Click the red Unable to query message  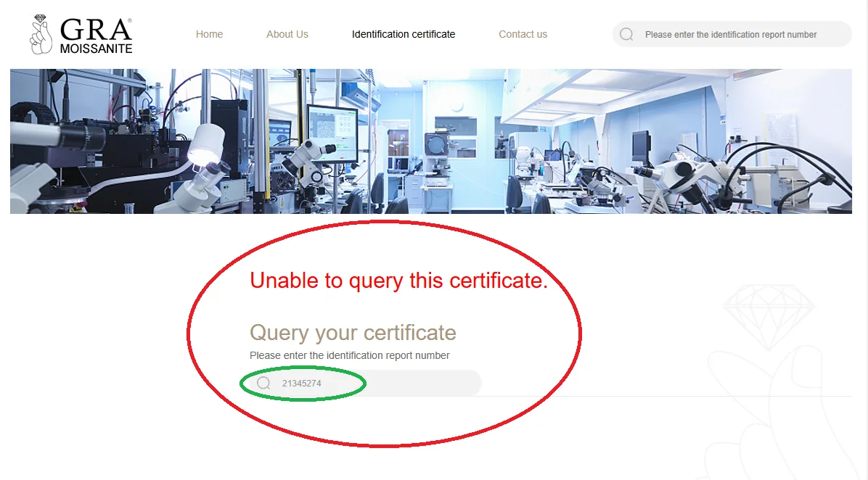398,281
